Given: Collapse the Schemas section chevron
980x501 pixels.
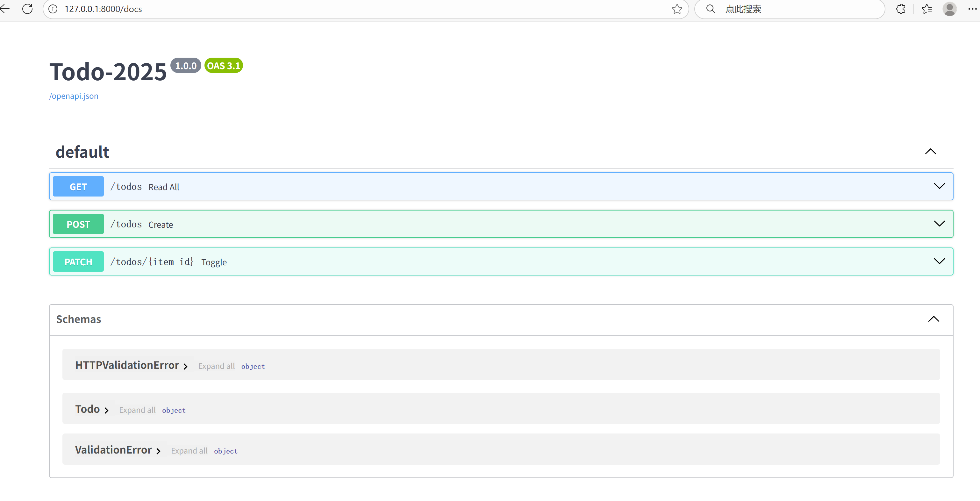Looking at the screenshot, I should tap(934, 319).
